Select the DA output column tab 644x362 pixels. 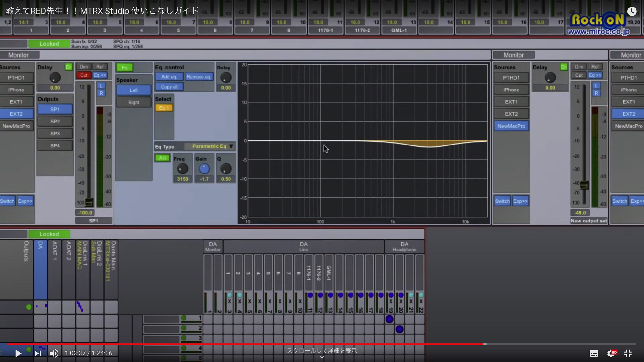click(40, 270)
